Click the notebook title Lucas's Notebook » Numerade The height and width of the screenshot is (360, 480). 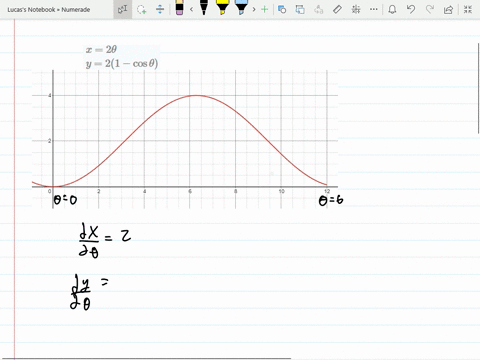pos(49,10)
